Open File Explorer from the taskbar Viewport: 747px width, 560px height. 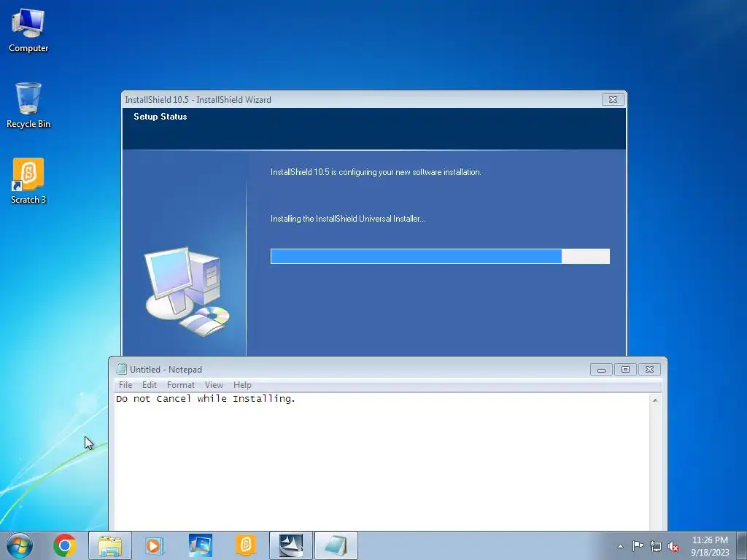(110, 545)
